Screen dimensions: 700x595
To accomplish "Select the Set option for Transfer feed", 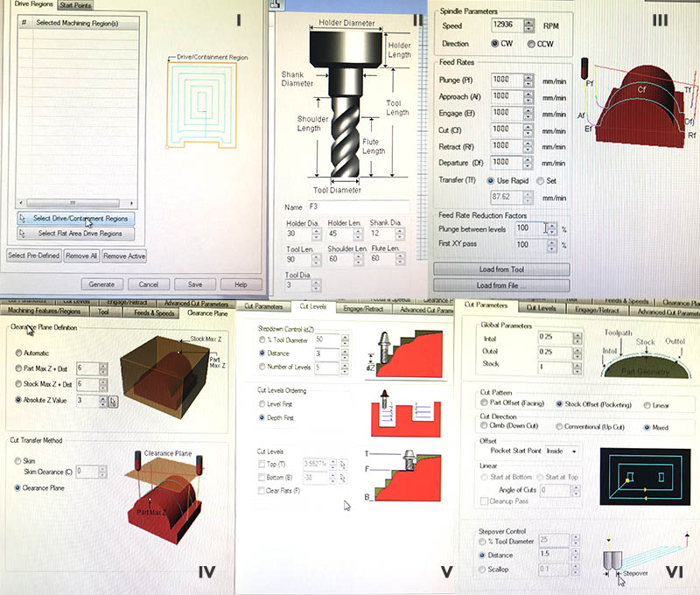I will pyautogui.click(x=540, y=181).
